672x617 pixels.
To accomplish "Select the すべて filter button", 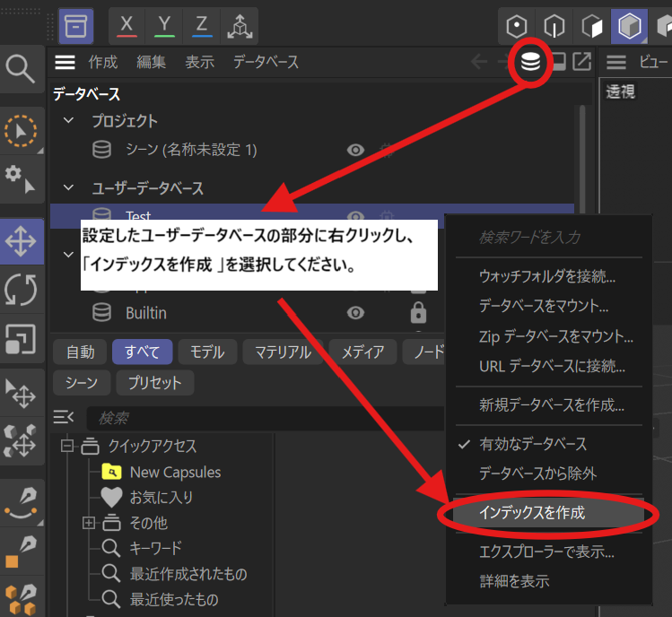I will point(143,352).
